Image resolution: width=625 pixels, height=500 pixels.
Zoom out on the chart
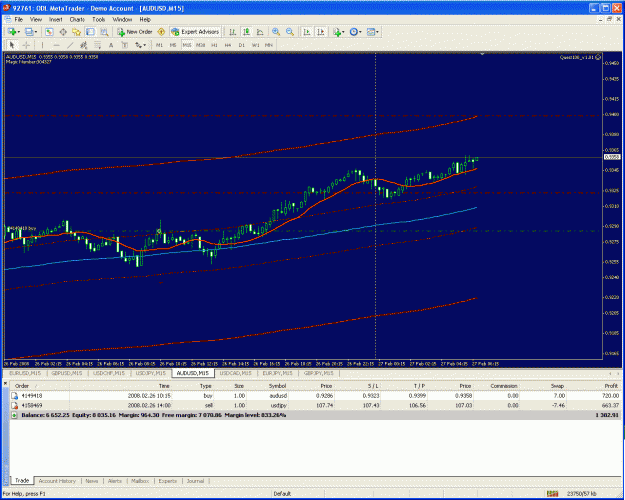[x=290, y=32]
